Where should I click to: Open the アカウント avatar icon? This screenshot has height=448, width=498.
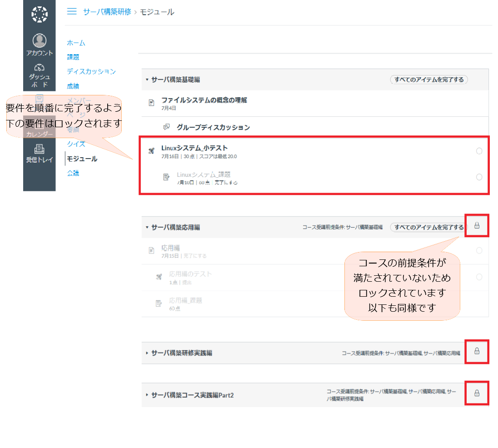click(40, 40)
